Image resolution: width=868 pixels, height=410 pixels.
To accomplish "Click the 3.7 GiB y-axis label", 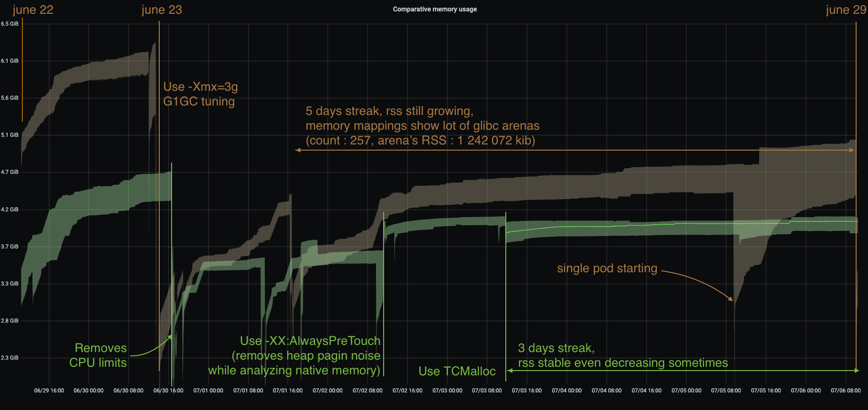I will pyautogui.click(x=10, y=247).
